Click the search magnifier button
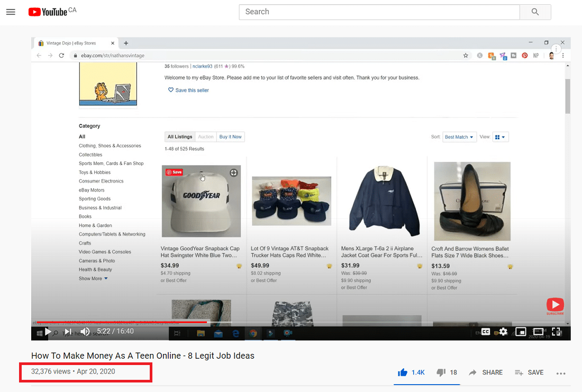The image size is (582, 392). (535, 12)
